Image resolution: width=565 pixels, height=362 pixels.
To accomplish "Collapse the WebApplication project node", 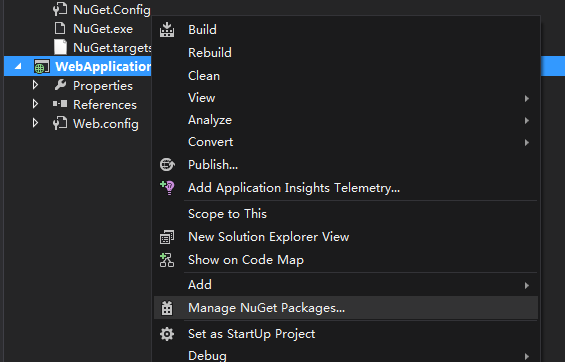I will (18, 66).
